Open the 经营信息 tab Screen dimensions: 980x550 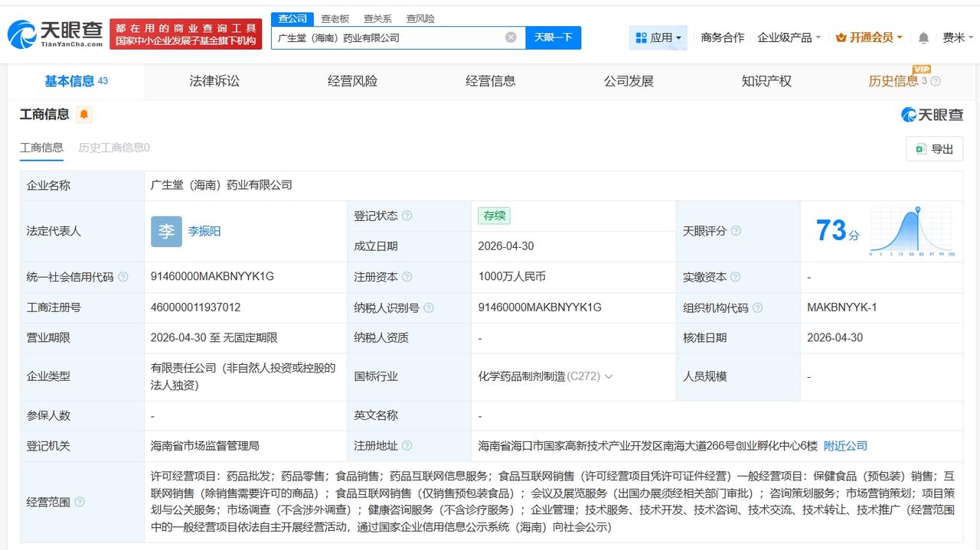pyautogui.click(x=490, y=81)
